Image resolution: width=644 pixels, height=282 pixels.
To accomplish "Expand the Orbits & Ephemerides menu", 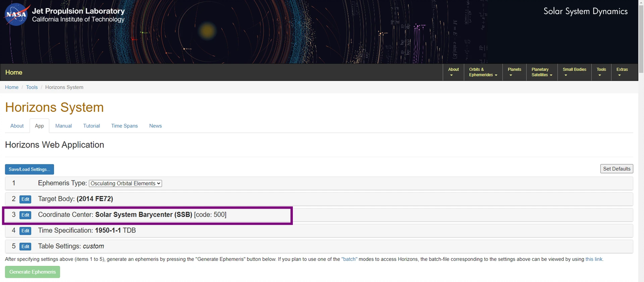I will point(482,72).
